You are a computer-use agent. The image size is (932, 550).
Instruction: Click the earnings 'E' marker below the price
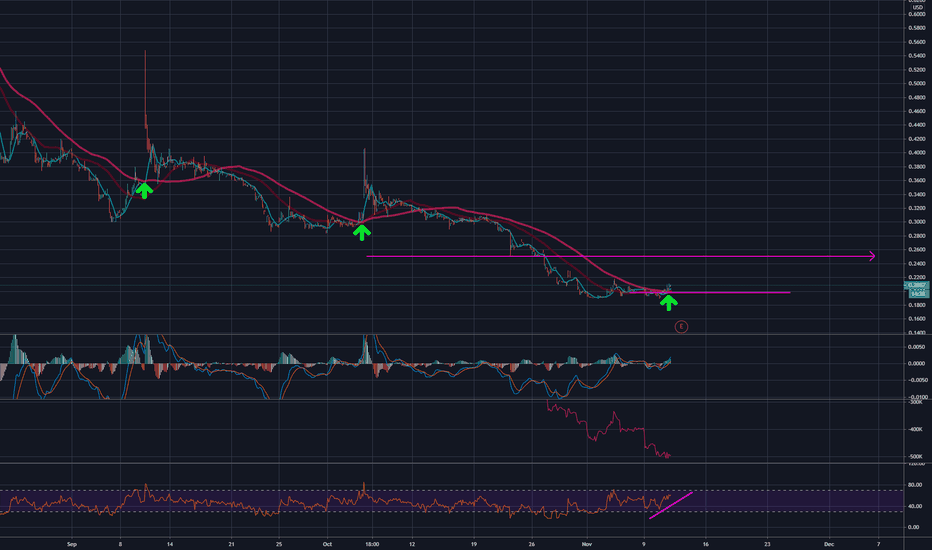point(681,326)
